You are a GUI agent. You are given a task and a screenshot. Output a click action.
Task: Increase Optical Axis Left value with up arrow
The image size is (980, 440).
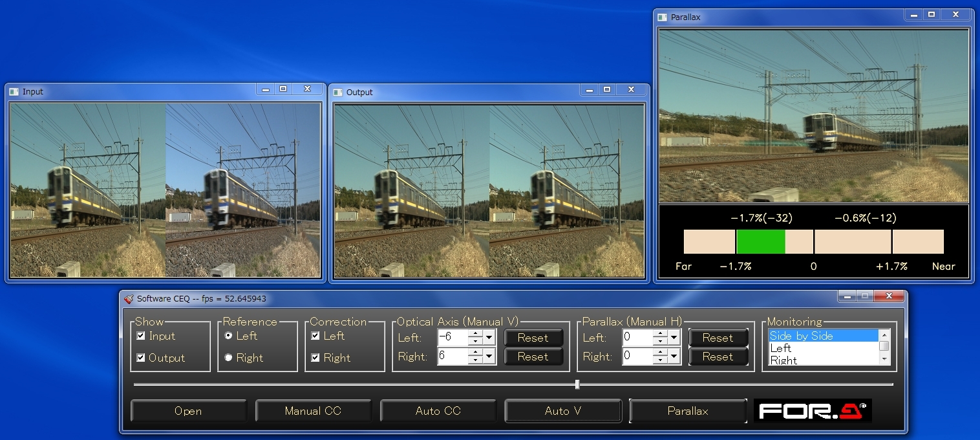(476, 333)
